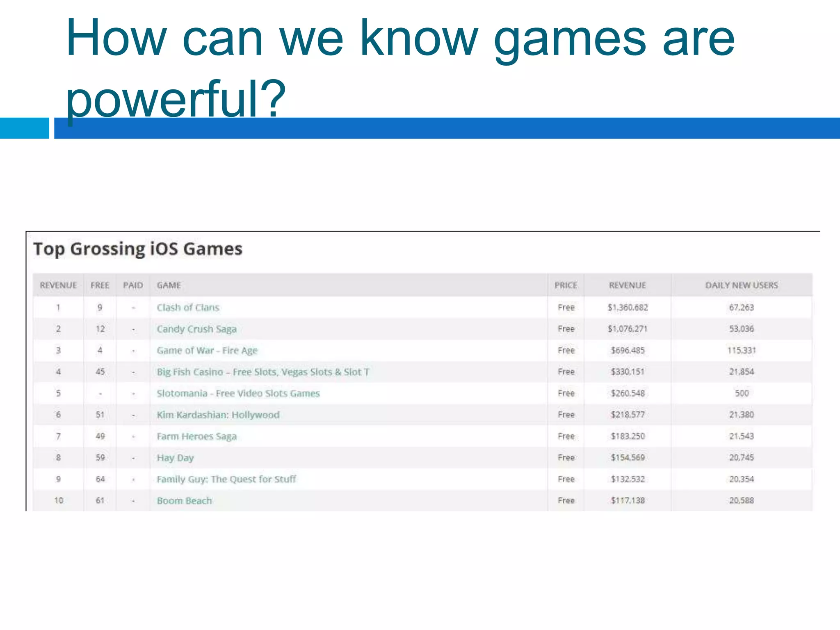Screen dimensions: 840x630
Task: Select daily new users value 67,263
Action: point(742,308)
